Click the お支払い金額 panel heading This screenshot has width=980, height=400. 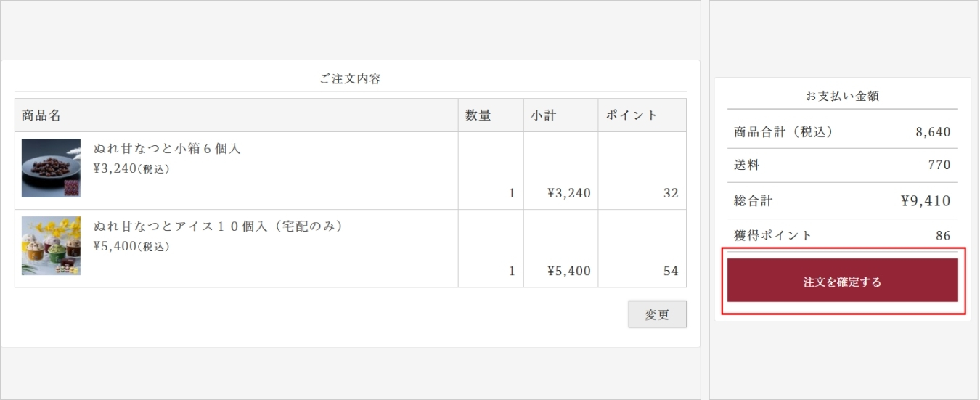pyautogui.click(x=842, y=96)
